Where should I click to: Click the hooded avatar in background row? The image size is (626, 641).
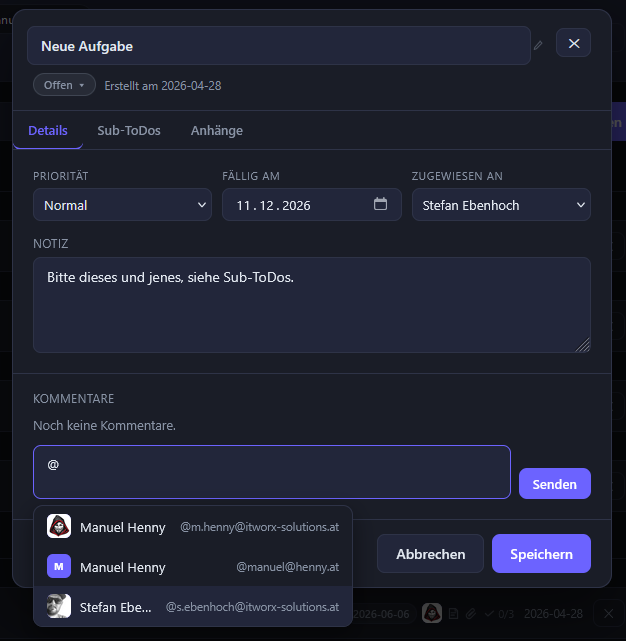431,613
